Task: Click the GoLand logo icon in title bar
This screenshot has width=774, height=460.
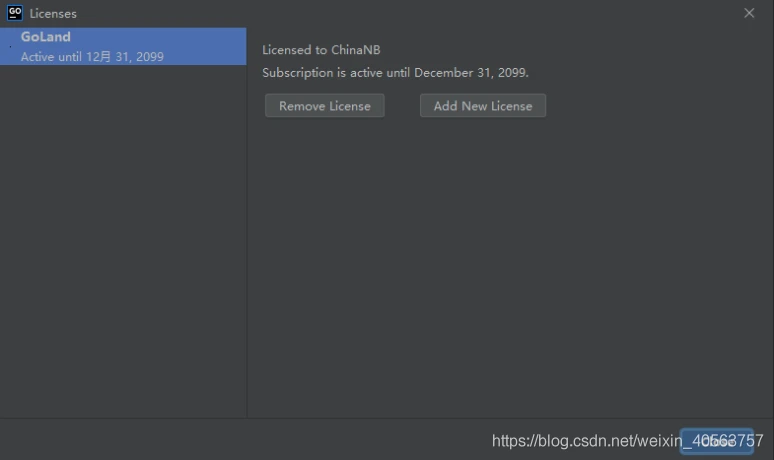Action: 15,13
